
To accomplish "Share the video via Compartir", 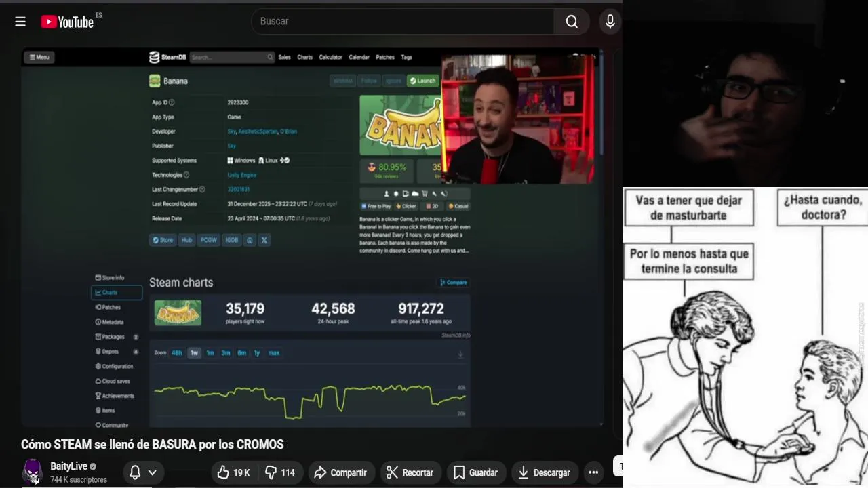I will point(340,472).
